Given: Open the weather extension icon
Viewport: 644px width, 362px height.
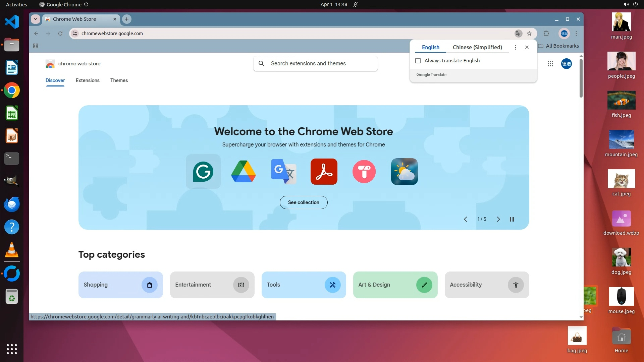Looking at the screenshot, I should (x=404, y=172).
